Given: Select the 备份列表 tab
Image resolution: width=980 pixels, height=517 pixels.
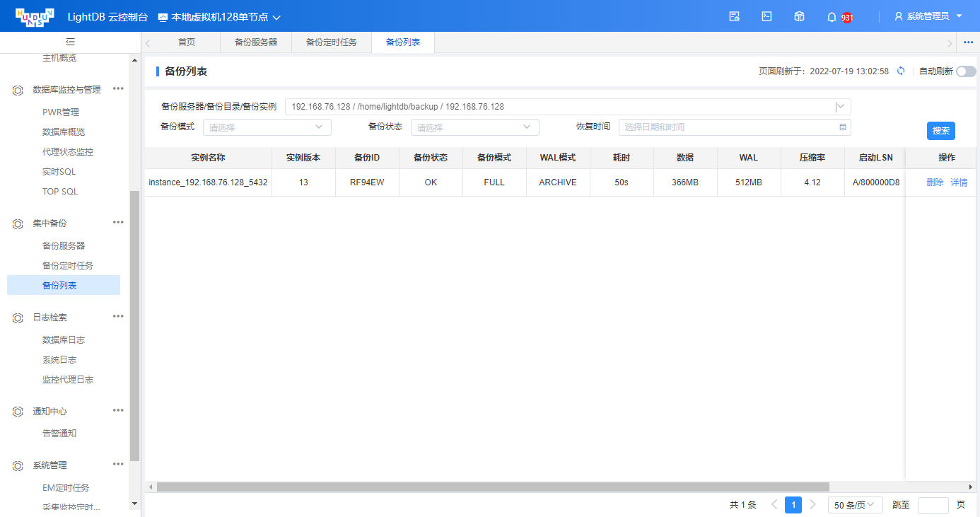Looking at the screenshot, I should (x=403, y=42).
